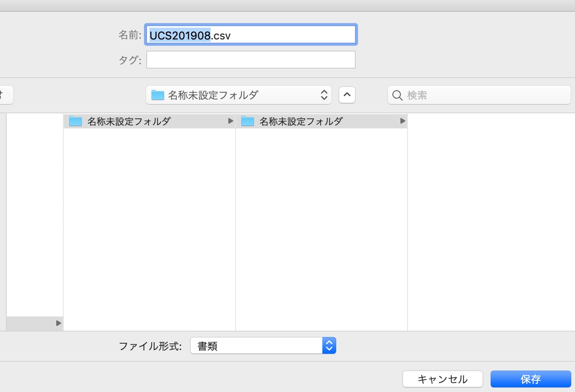Collapse the dialog with the chevron-up button
The image size is (575, 392).
[x=347, y=95]
